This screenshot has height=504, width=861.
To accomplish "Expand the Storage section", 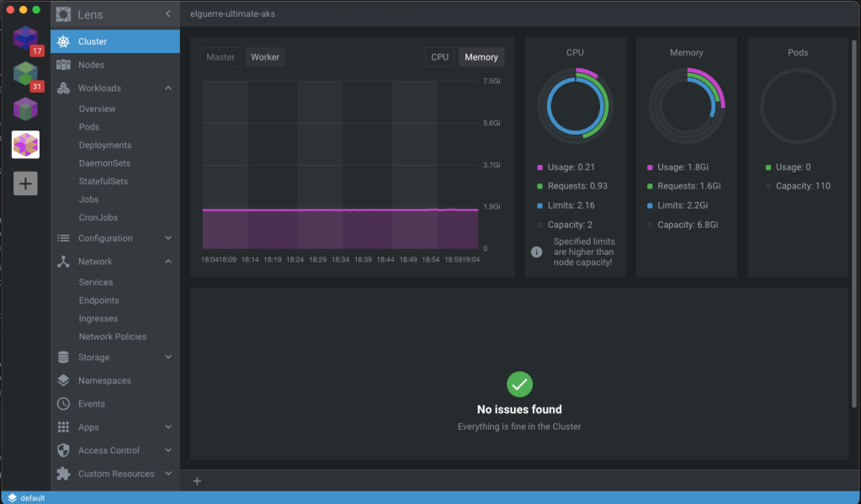I will [168, 358].
